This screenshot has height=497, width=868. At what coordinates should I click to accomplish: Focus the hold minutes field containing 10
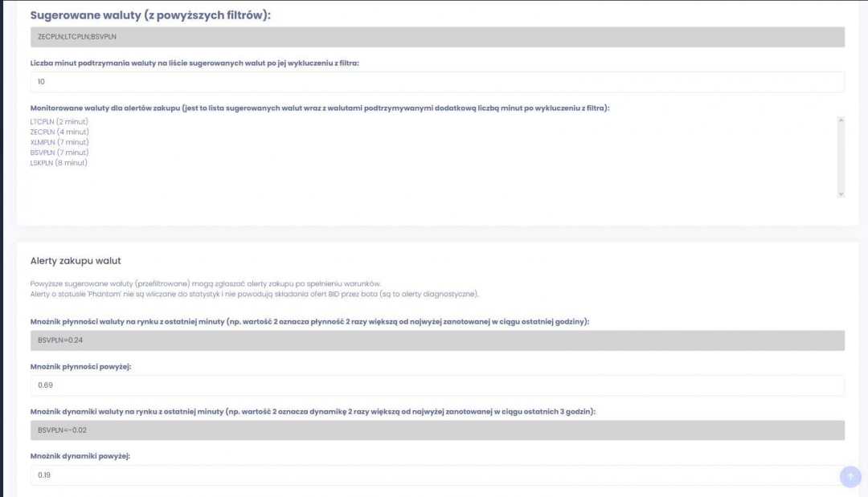tap(437, 82)
